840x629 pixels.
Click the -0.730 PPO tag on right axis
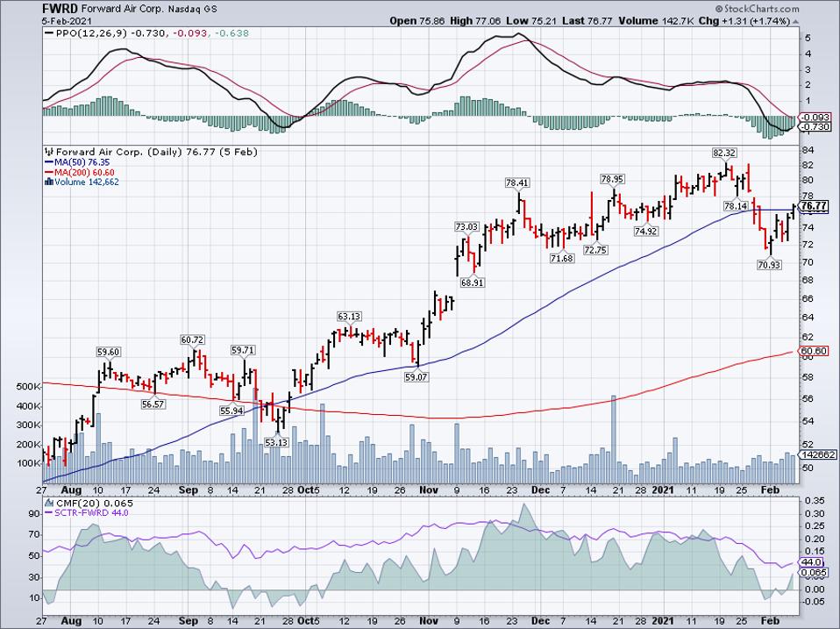(815, 127)
